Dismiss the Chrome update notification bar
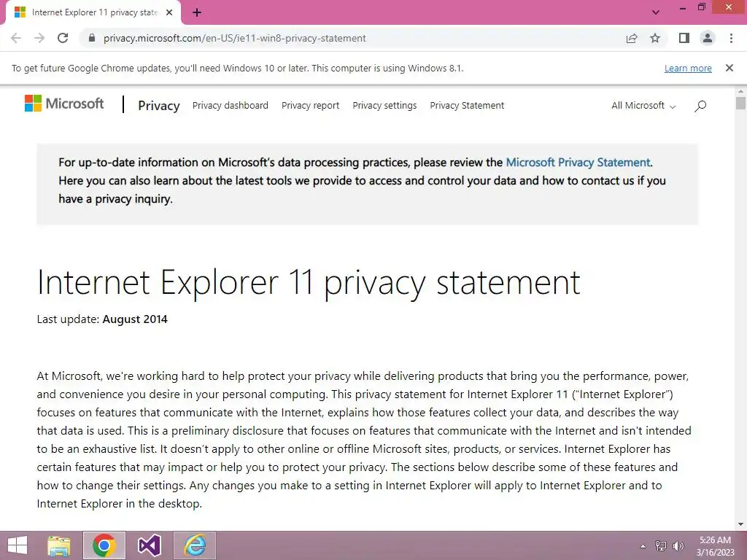747x560 pixels. tap(729, 68)
